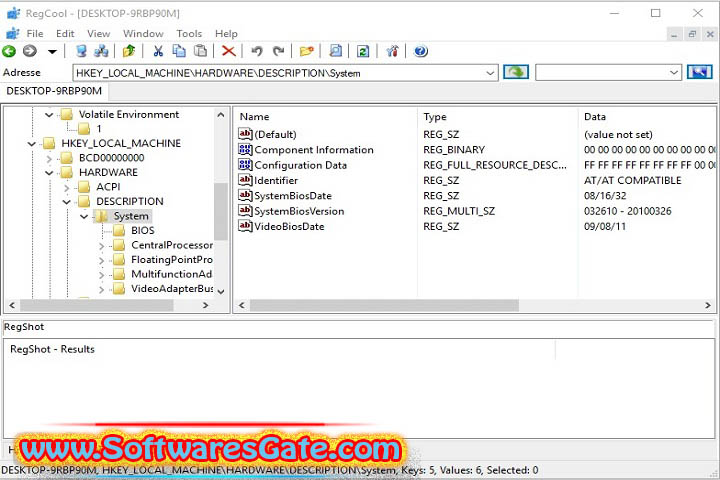Click the blue search button icon
The image size is (720, 480).
pyautogui.click(x=699, y=72)
